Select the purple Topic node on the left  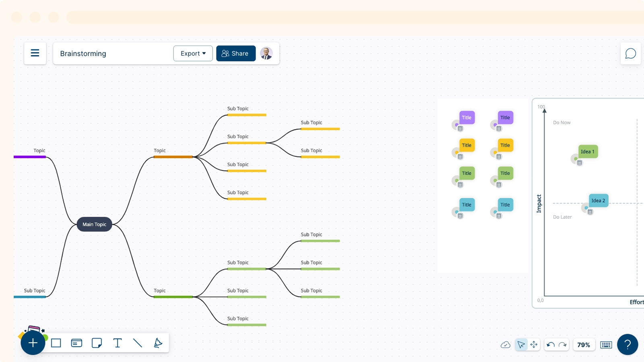(x=30, y=153)
